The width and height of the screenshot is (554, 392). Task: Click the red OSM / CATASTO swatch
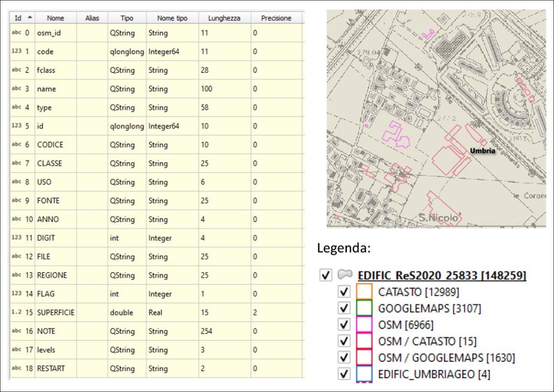pos(364,341)
